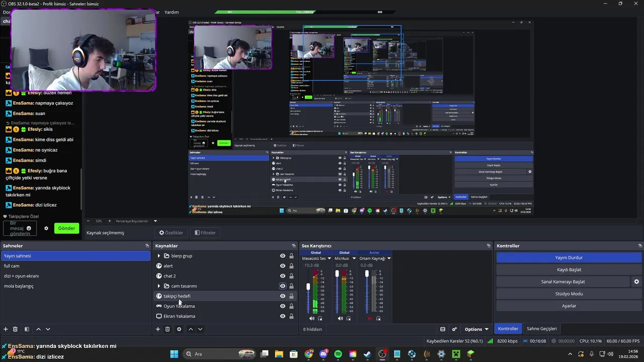Remove source using Kaynaklar trash icon
The width and height of the screenshot is (644, 362).
[x=168, y=329]
